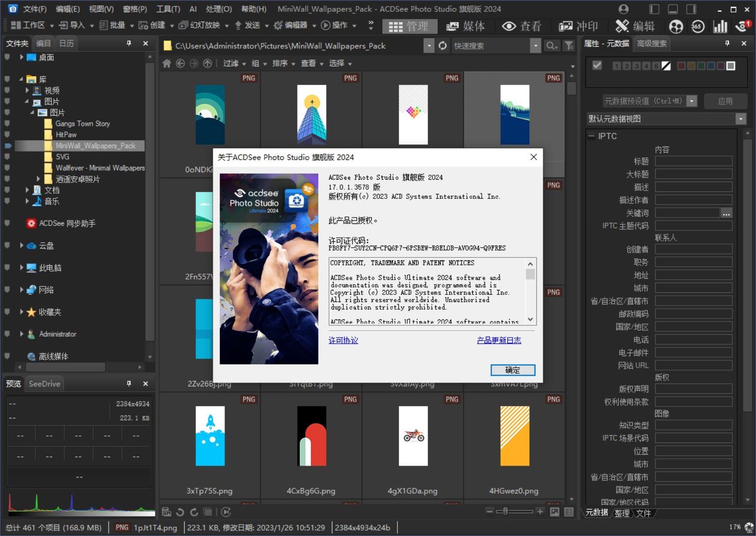Screen dimensions: 756x536
Task: Switch to 编辑 (Edit) mode
Action: click(x=635, y=26)
